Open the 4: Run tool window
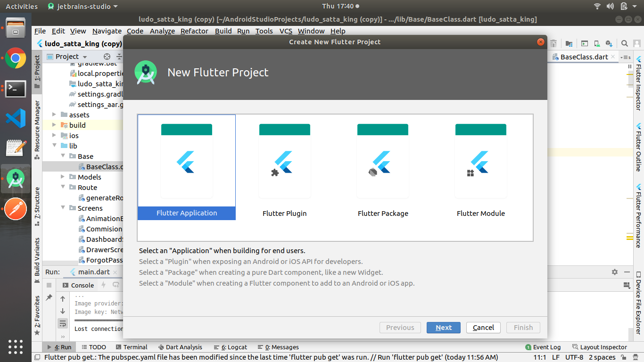This screenshot has height=362, width=644. click(x=59, y=347)
